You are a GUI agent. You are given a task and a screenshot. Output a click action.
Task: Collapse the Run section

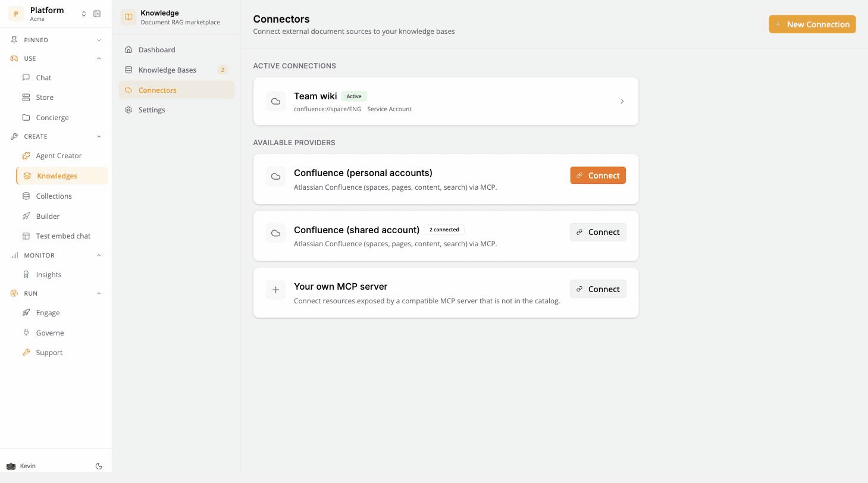[x=99, y=293]
